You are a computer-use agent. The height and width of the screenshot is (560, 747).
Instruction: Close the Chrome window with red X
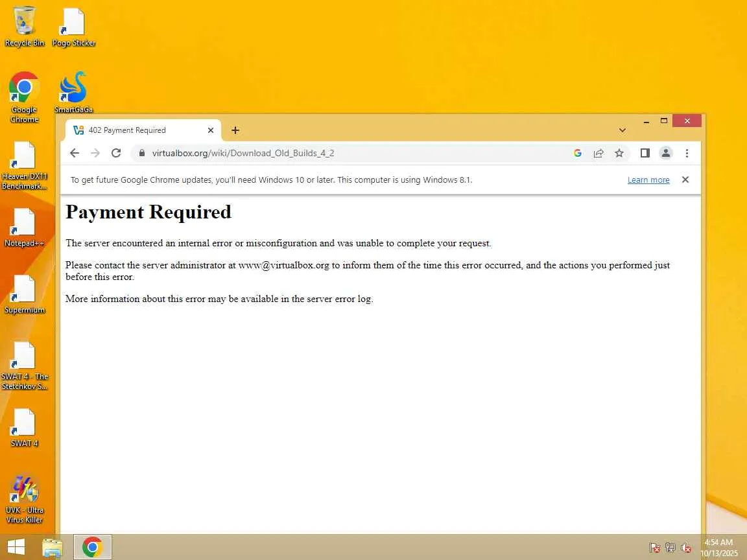point(687,121)
